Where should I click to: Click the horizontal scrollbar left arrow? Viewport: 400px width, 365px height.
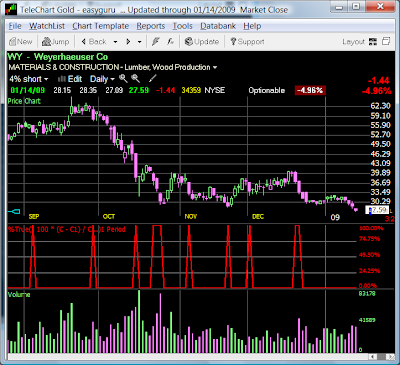[373, 357]
